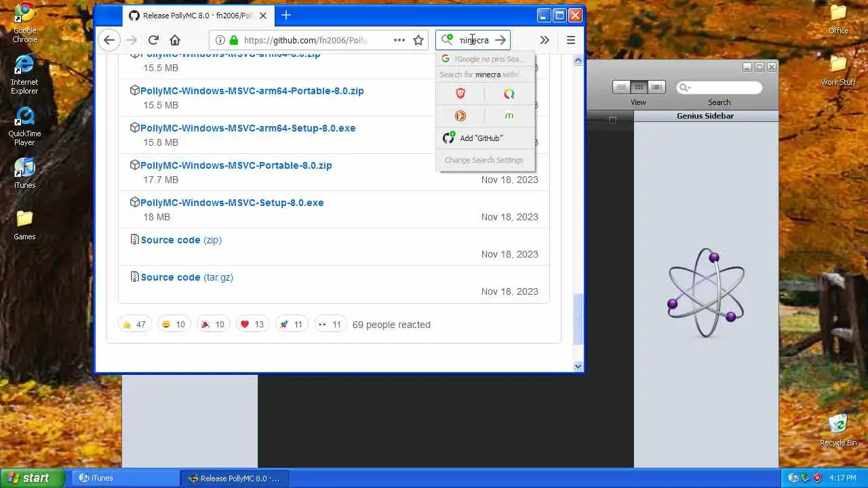This screenshot has height=488, width=868.
Task: Click the browser Forward arrow
Action: (132, 40)
